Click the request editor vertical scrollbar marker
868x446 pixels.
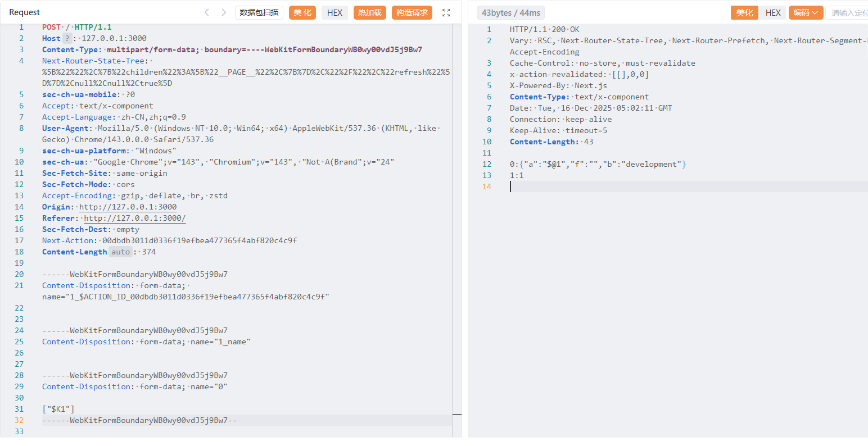[456, 415]
